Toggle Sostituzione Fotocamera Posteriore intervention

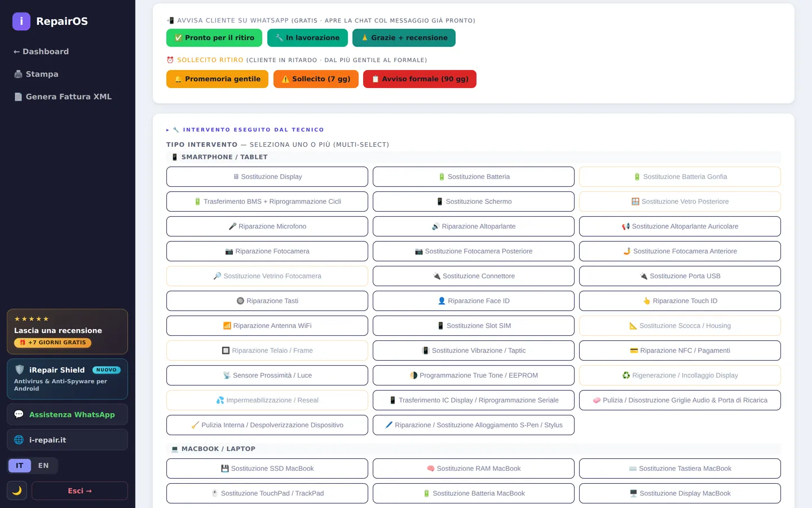point(474,251)
